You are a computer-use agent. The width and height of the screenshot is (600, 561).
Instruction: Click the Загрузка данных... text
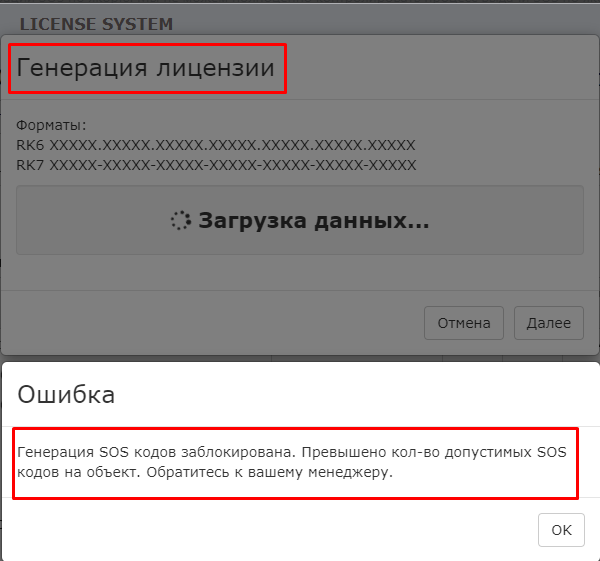[313, 222]
